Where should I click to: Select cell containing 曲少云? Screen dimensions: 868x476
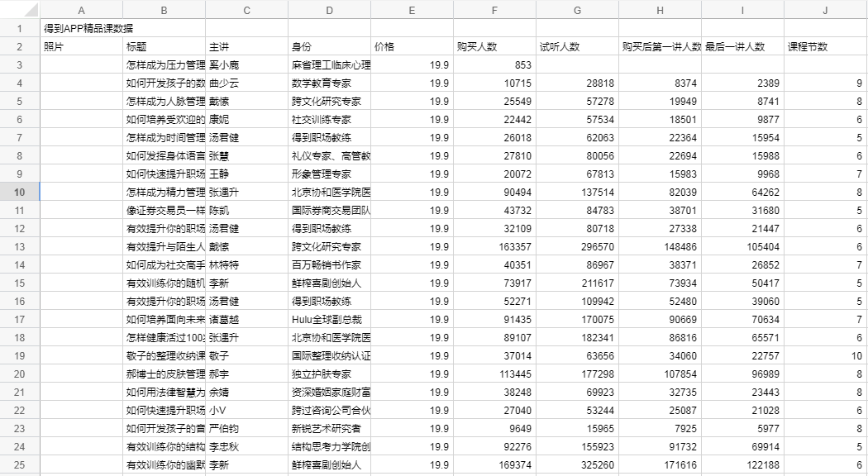(x=246, y=83)
